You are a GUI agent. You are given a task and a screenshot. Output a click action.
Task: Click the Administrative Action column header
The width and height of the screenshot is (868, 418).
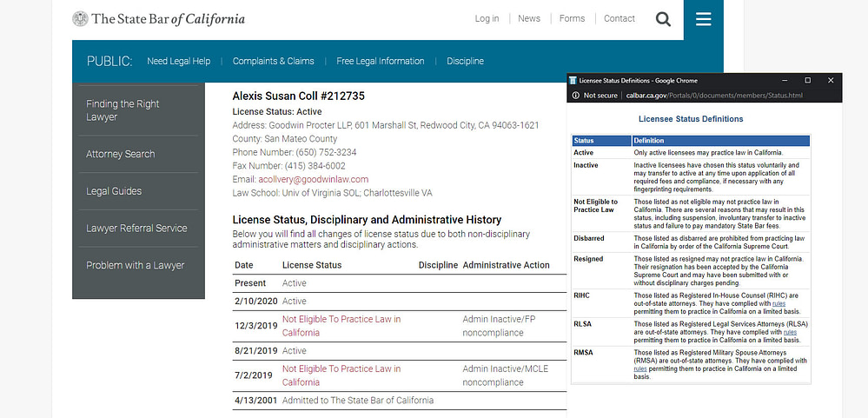(x=506, y=265)
